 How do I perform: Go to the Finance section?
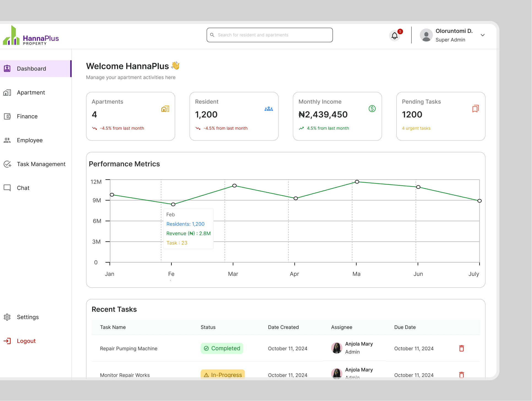click(x=27, y=116)
